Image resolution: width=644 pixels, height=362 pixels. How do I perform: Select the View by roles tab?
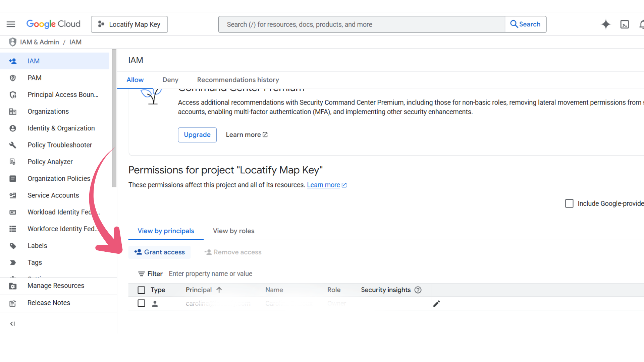[x=234, y=231]
